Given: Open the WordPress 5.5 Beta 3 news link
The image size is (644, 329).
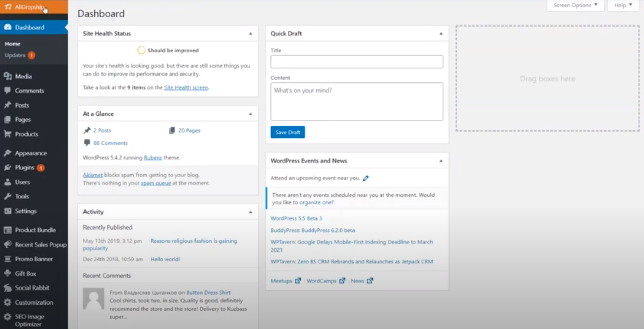Looking at the screenshot, I should [296, 218].
